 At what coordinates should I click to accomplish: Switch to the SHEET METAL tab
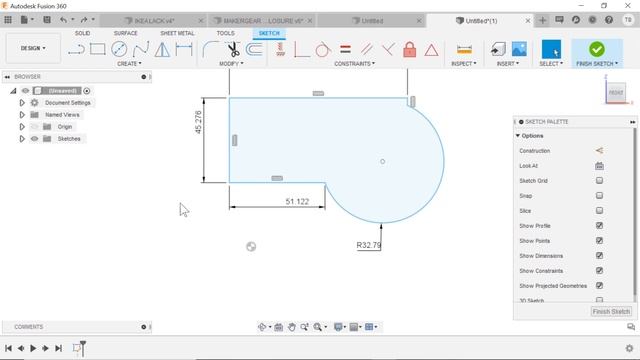(x=177, y=33)
